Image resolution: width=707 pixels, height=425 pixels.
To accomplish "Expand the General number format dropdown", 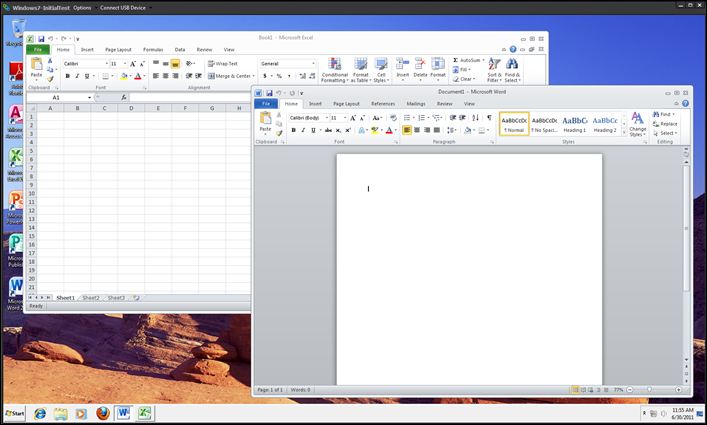I will click(x=313, y=63).
